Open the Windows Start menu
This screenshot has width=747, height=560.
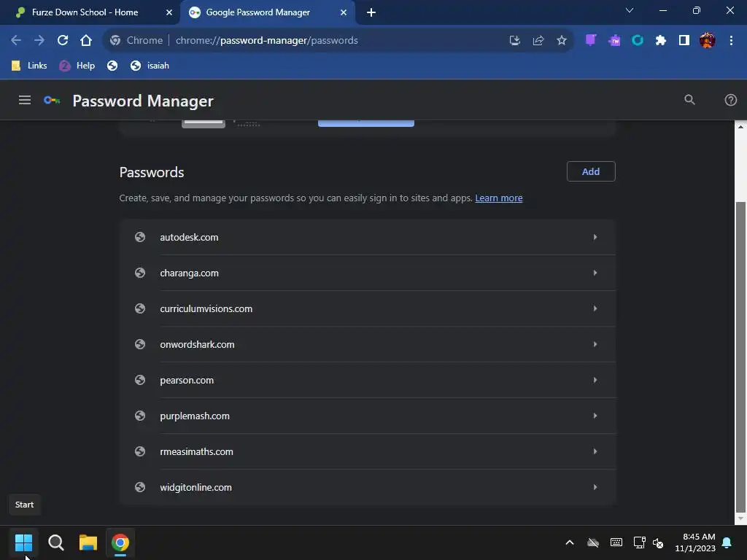coord(23,542)
